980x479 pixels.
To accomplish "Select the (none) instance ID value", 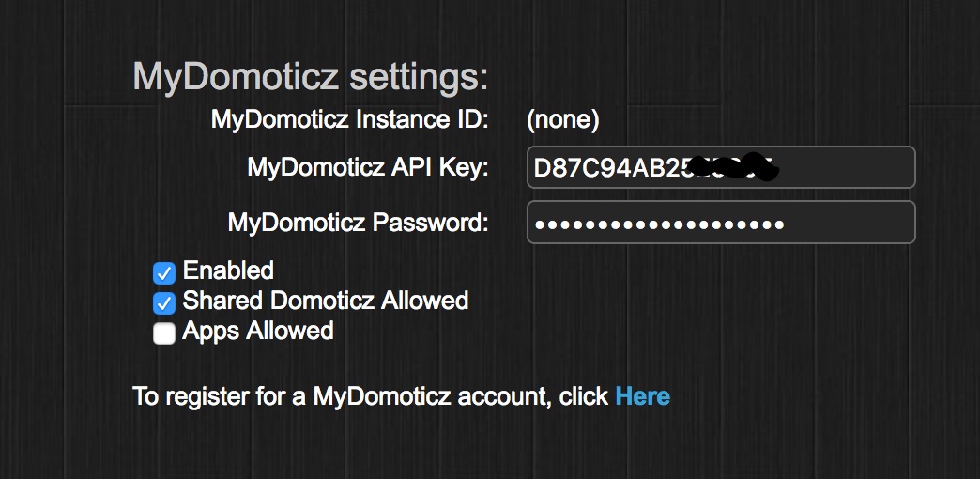I will [562, 120].
